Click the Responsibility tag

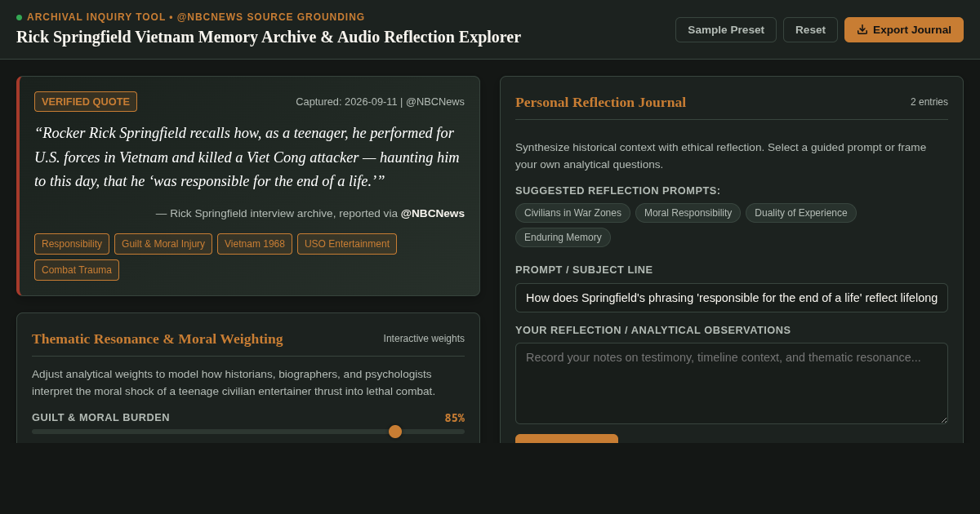72,244
